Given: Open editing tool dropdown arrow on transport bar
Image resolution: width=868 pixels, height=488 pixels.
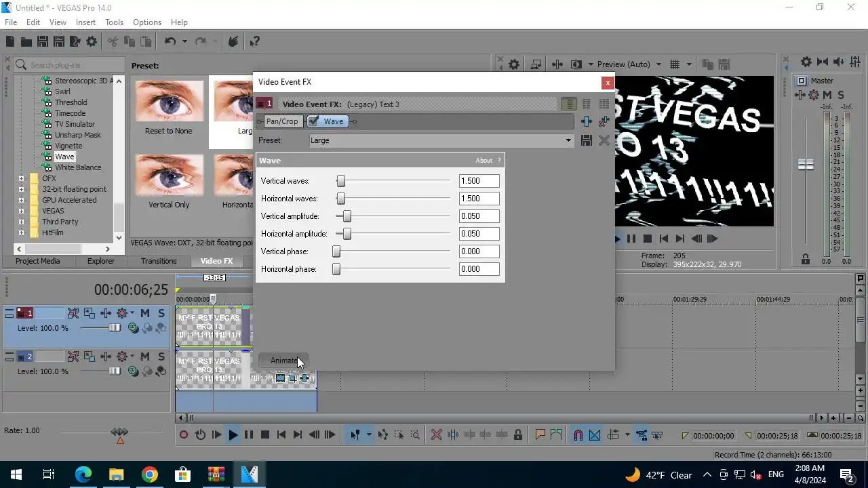Looking at the screenshot, I should [369, 435].
